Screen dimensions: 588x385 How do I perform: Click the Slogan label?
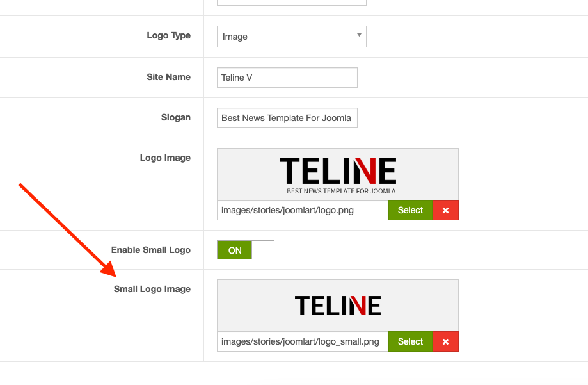click(x=175, y=117)
